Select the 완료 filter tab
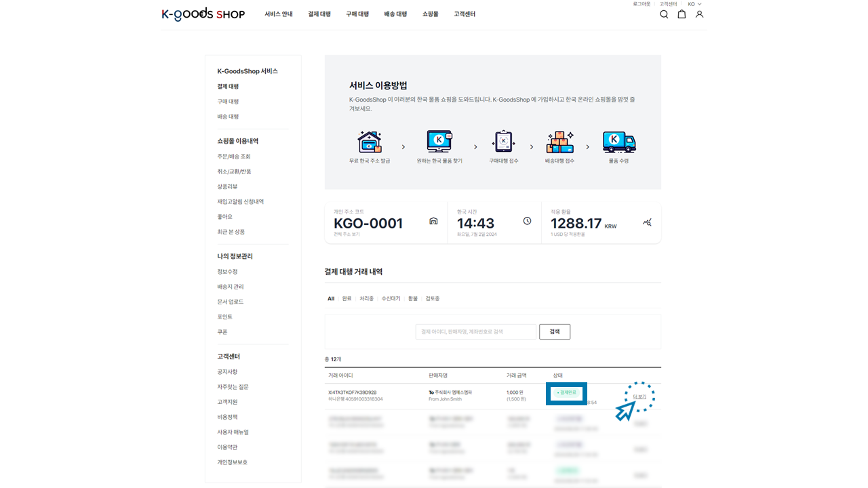 pyautogui.click(x=347, y=299)
